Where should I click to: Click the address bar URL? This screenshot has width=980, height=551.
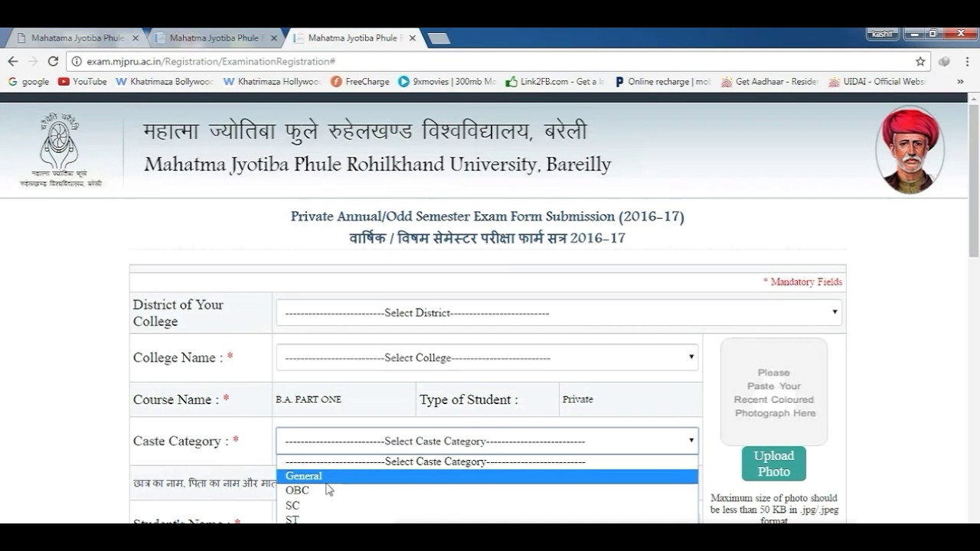click(x=210, y=61)
